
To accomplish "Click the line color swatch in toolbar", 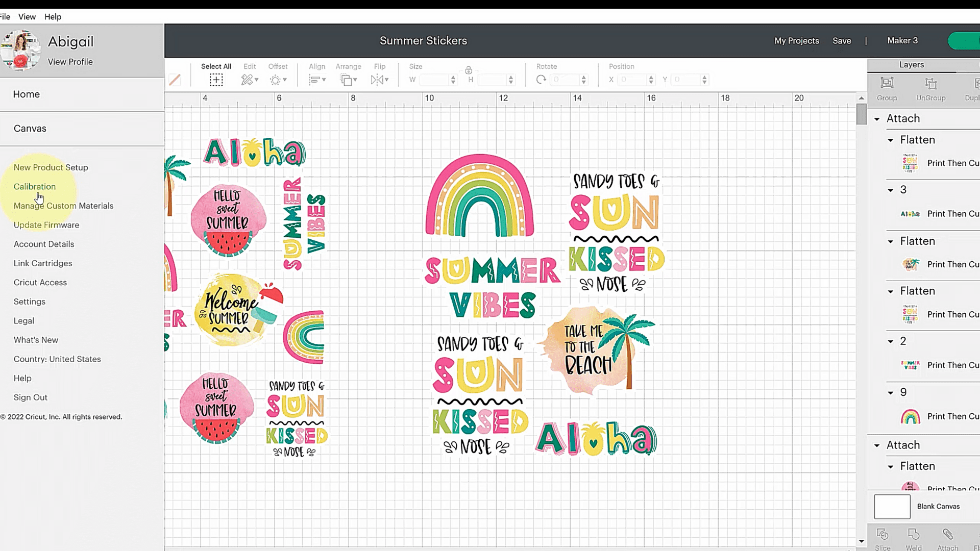I will pyautogui.click(x=175, y=80).
